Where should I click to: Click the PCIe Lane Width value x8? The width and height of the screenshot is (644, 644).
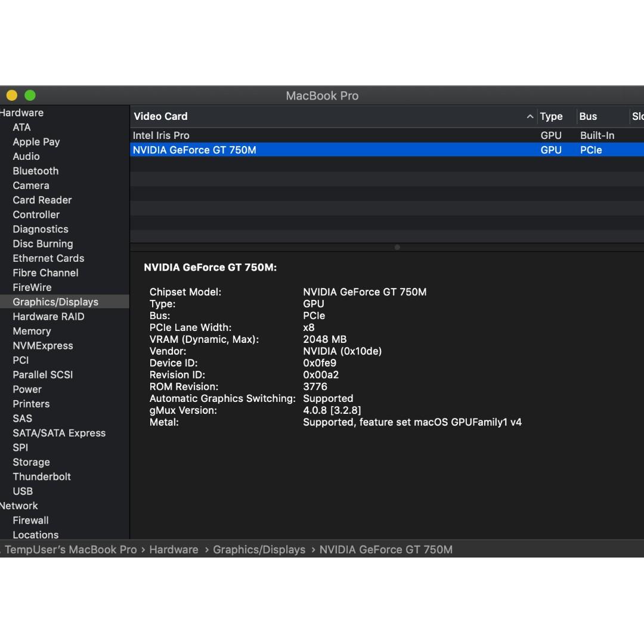coord(309,328)
